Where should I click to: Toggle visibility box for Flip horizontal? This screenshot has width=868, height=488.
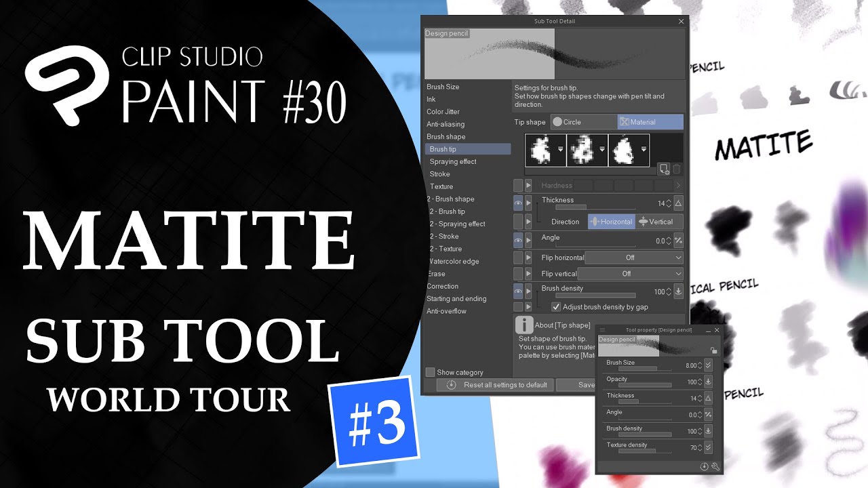pos(518,258)
